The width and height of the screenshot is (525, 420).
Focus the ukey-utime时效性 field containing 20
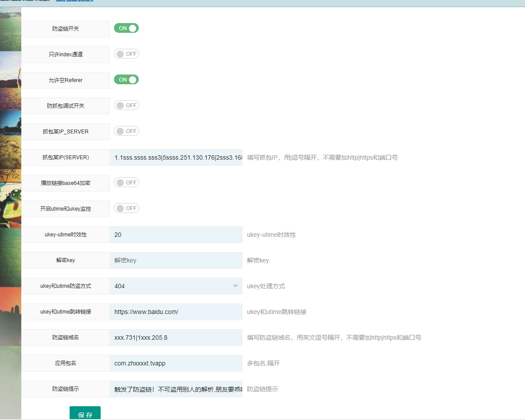[x=176, y=235]
